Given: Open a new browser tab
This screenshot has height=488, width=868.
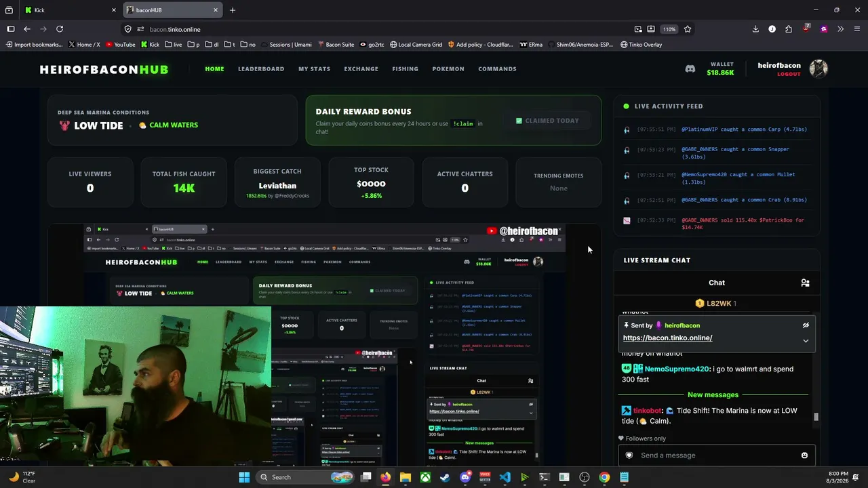Looking at the screenshot, I should point(233,10).
